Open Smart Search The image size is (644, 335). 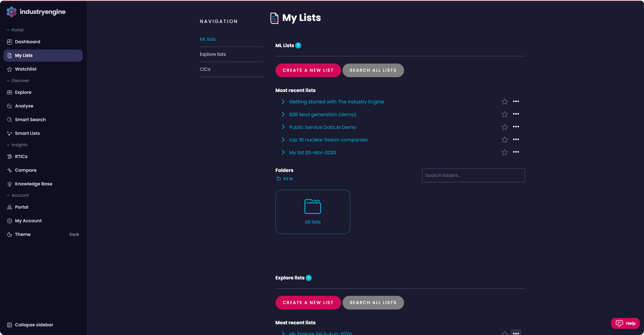pyautogui.click(x=43, y=120)
